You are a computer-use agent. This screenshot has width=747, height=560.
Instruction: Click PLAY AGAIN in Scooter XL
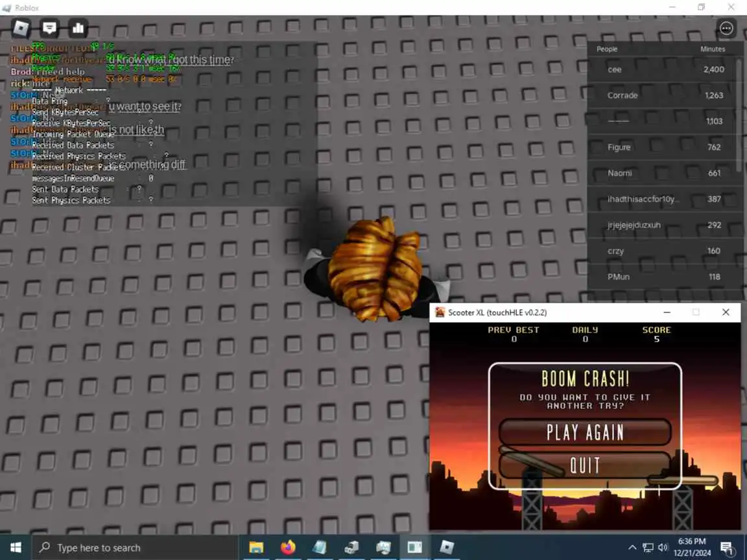[x=585, y=432]
